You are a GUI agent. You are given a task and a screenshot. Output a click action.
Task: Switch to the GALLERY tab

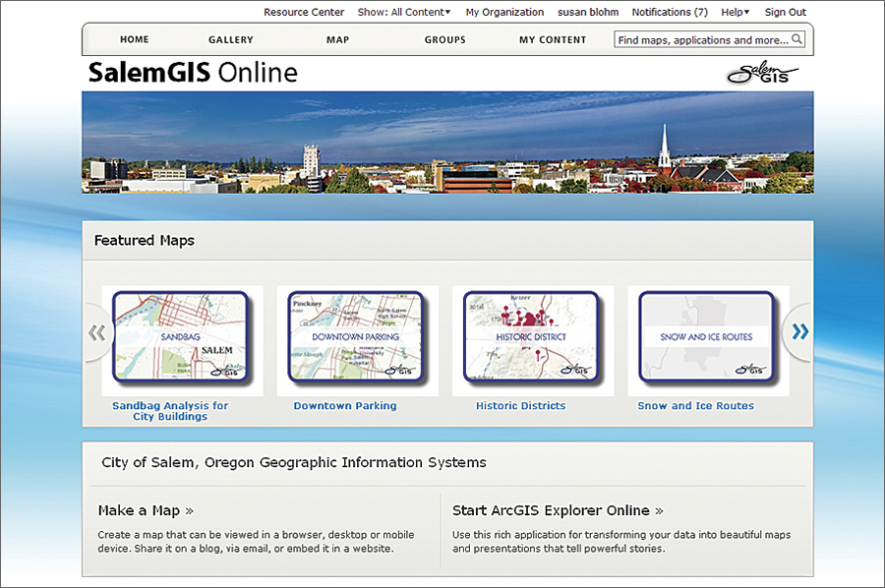click(x=231, y=39)
